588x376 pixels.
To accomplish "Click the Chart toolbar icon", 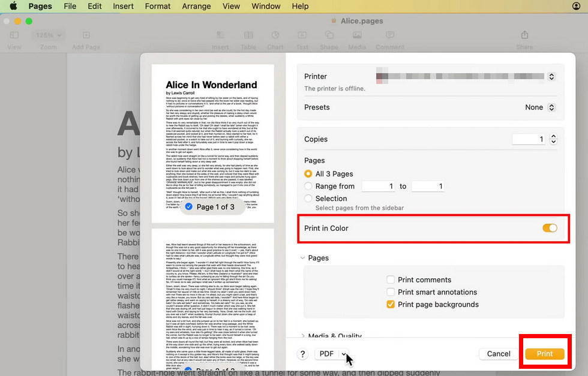I will point(275,35).
